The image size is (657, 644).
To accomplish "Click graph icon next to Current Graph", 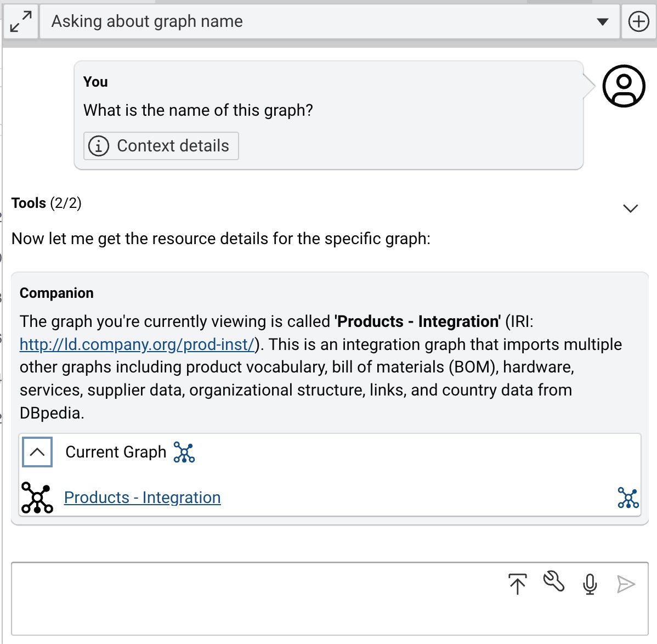I will [x=184, y=452].
